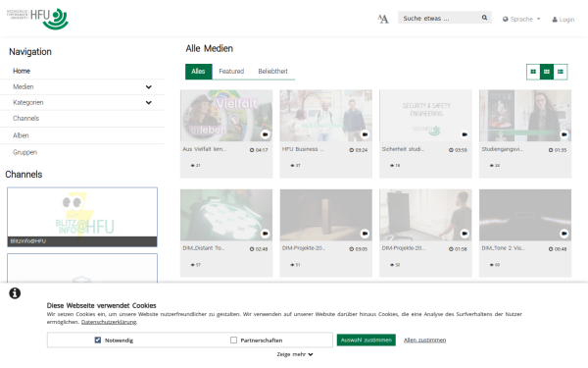
Task: Open the Sprache language dropdown
Action: click(x=521, y=20)
